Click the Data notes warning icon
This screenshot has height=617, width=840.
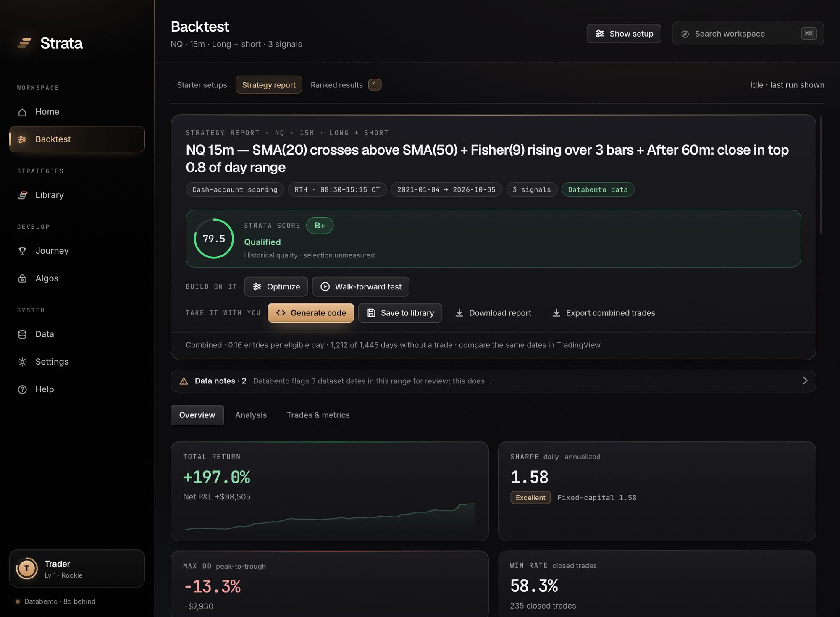coord(184,381)
